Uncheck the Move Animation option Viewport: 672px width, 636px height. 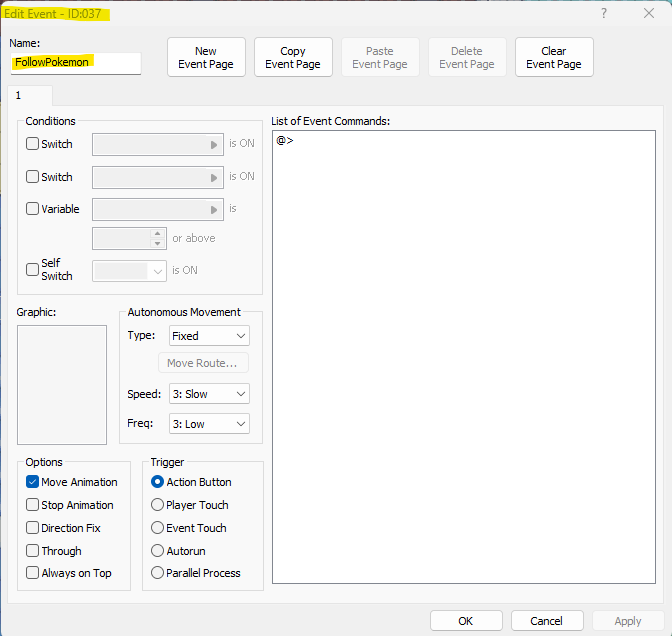tap(33, 482)
